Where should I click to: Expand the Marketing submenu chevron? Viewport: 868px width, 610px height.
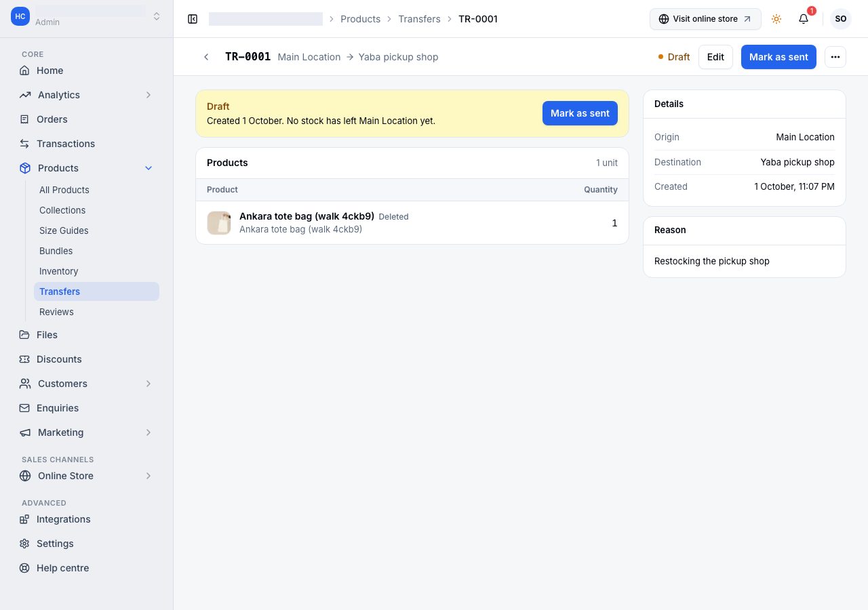[149, 432]
